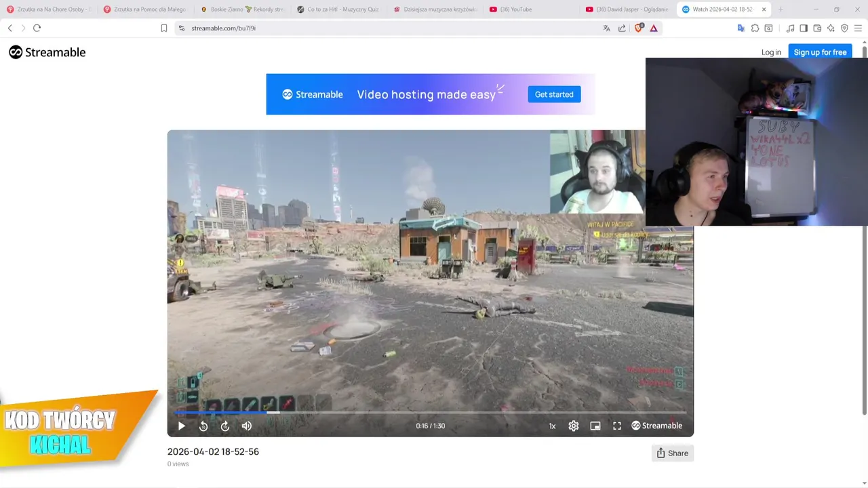Click the video title 2026-04-02 18-52-56

[213, 451]
